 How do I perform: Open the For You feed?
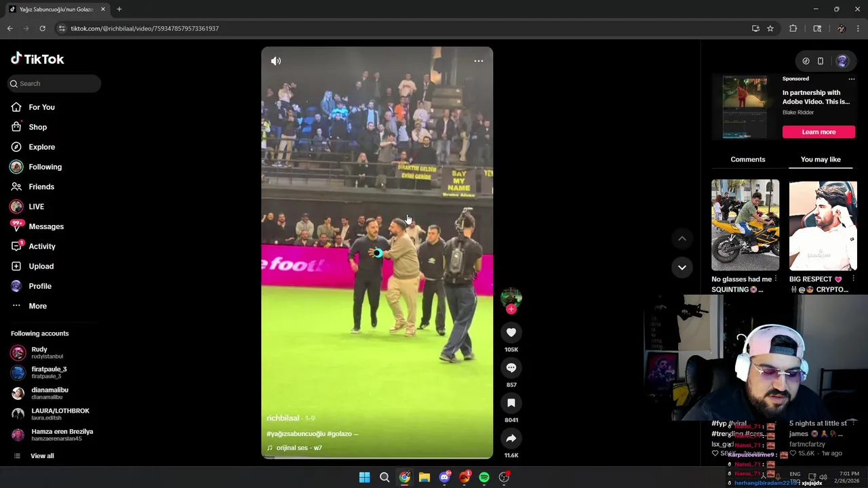pos(41,107)
